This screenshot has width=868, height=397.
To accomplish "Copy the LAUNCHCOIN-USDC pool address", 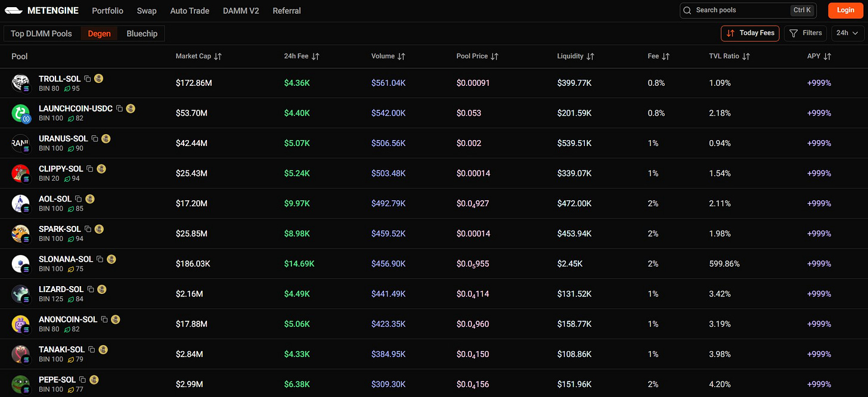I will point(119,108).
